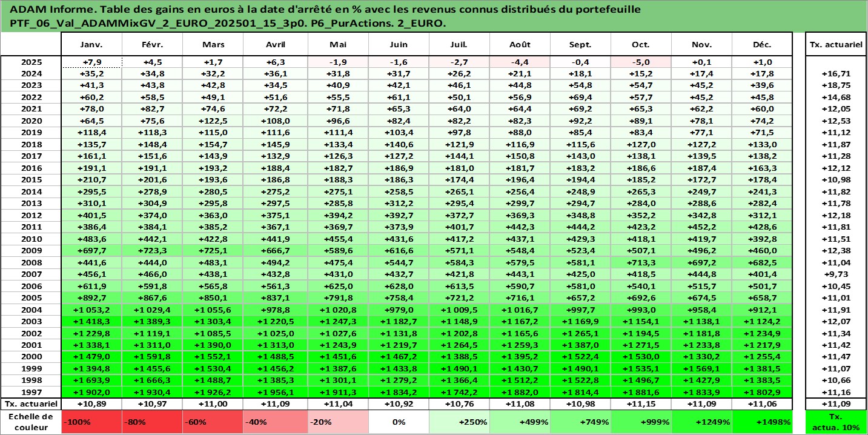Click the 'Déc.' column header
This screenshot has height=435, width=868.
(x=762, y=45)
